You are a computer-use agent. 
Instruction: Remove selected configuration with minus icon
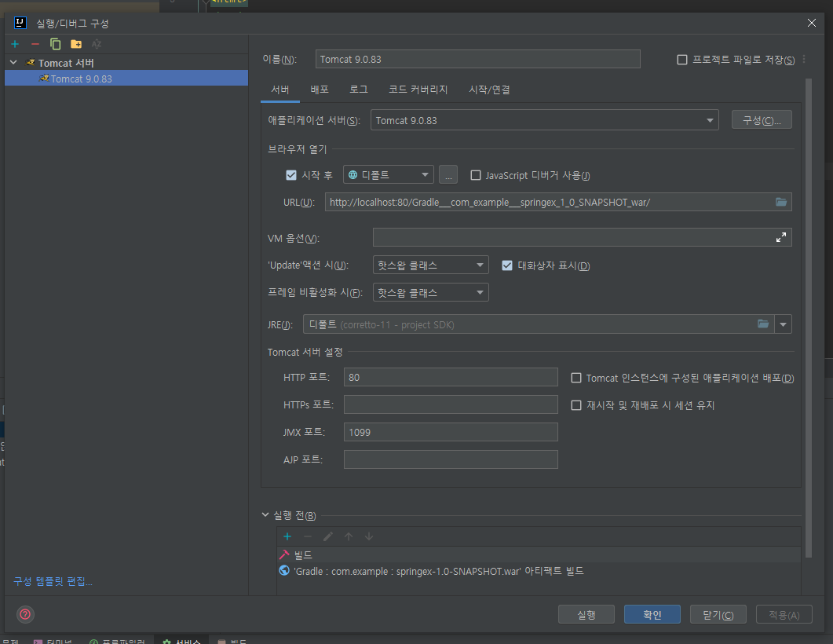click(35, 44)
